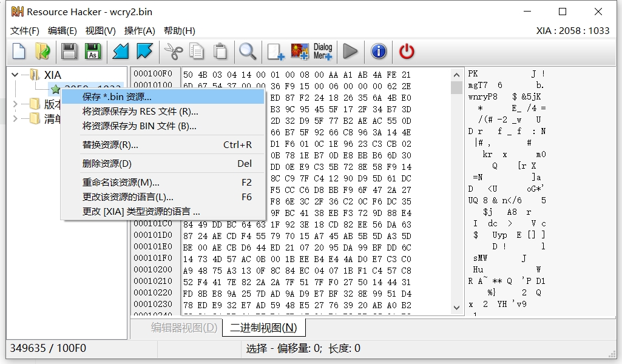Click status bar text 349635 / 100F0
622x364 pixels.
point(47,348)
